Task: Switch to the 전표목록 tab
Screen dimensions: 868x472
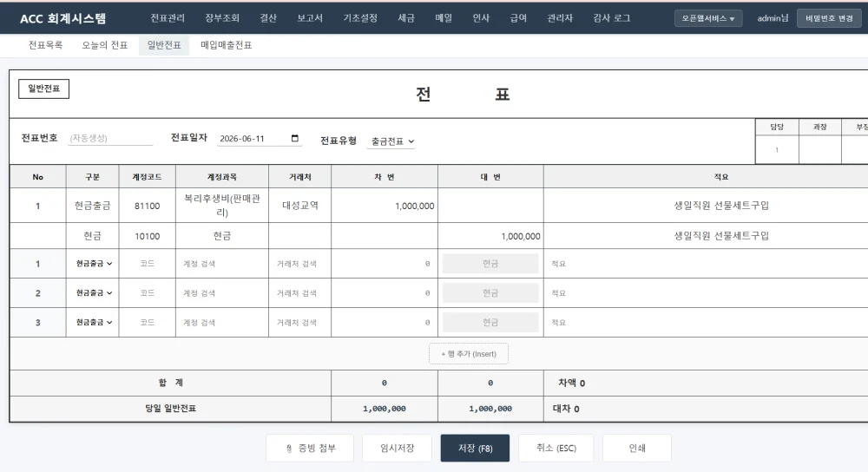Action: (45, 45)
